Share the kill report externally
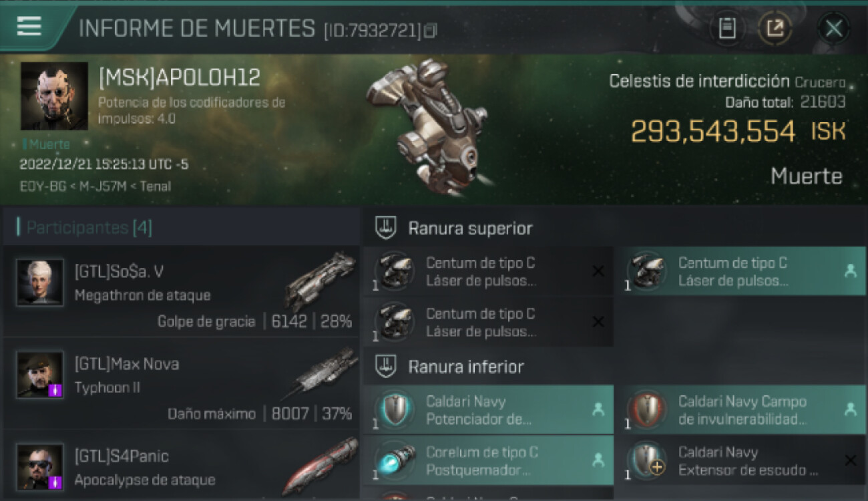The height and width of the screenshot is (501, 868). click(x=775, y=29)
